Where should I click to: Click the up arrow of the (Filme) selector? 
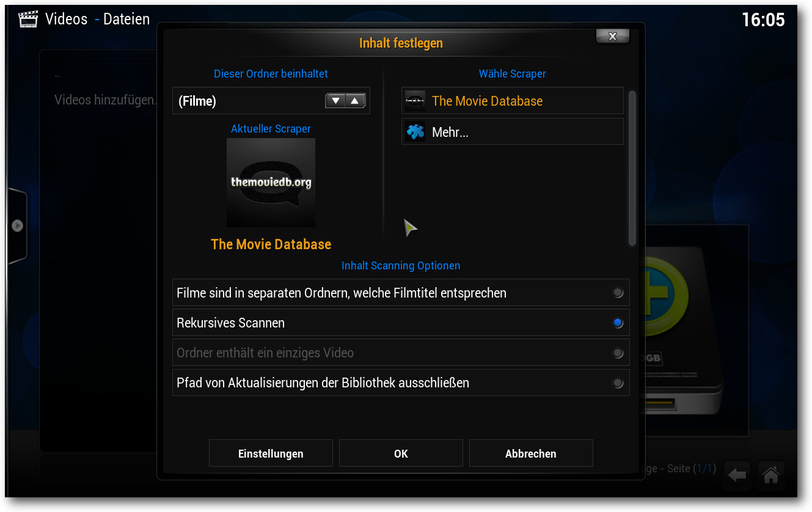click(355, 101)
